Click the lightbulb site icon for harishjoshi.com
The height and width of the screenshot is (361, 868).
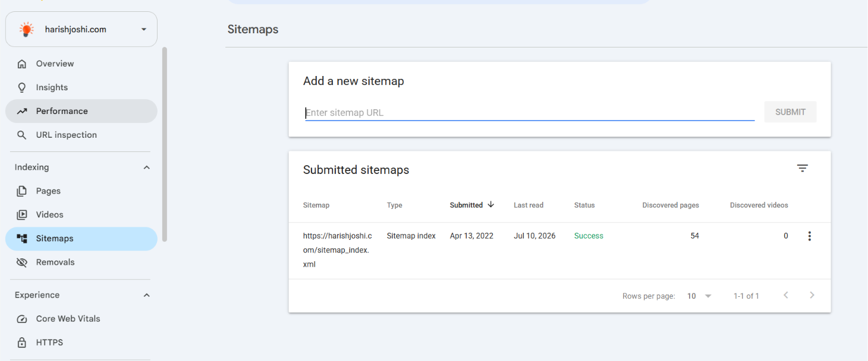tap(26, 29)
